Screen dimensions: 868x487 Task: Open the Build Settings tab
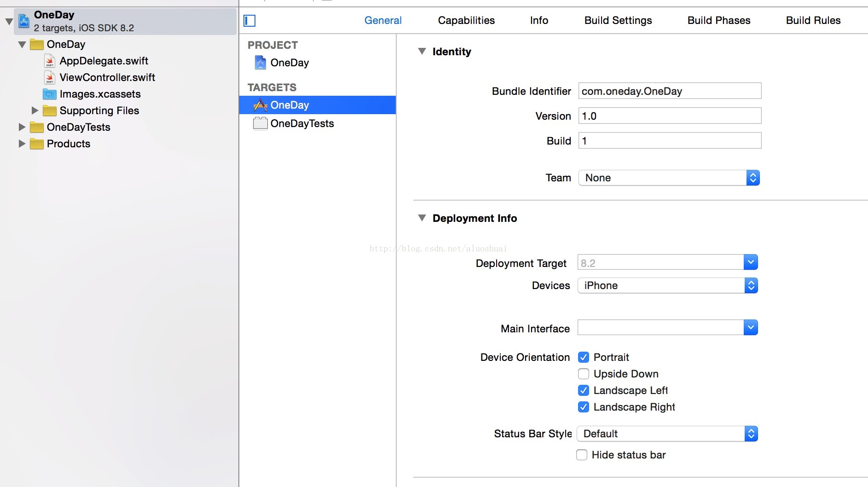point(618,20)
